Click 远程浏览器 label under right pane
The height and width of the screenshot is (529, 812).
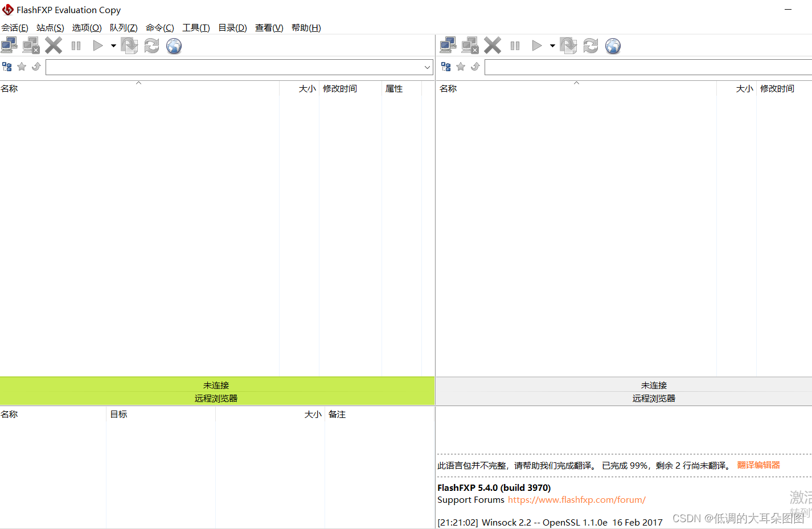coord(654,398)
